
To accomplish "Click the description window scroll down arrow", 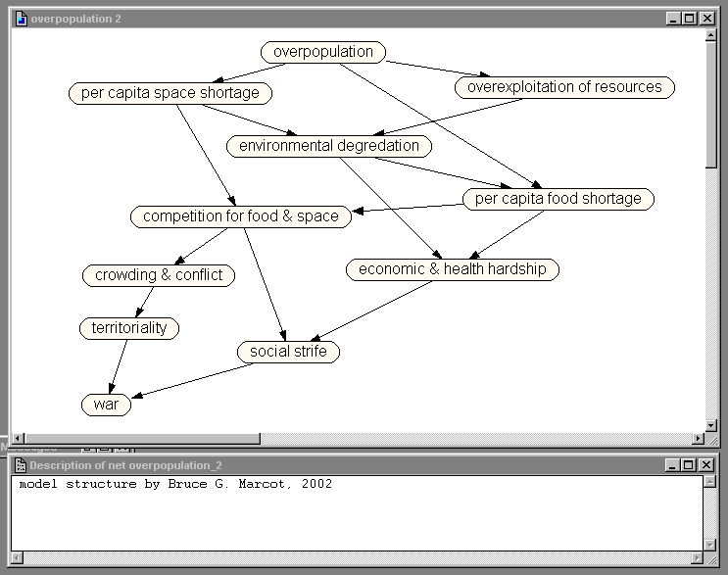I will pyautogui.click(x=710, y=545).
